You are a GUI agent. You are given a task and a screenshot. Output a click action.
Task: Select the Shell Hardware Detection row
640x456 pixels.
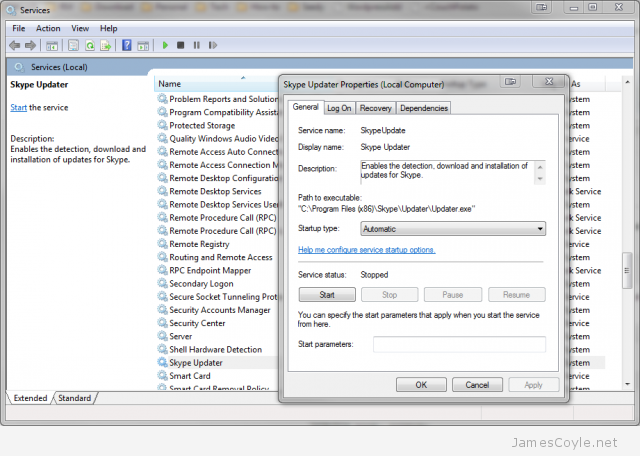216,349
